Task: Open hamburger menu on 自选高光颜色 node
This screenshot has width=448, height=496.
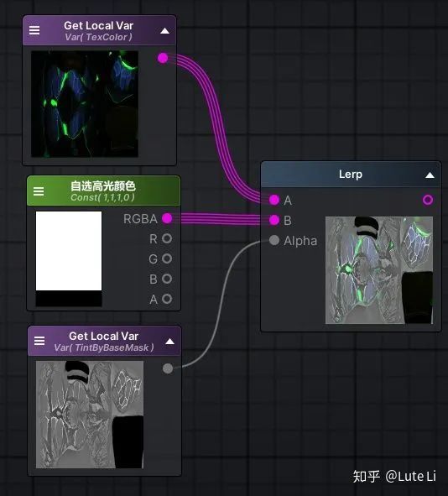Action: [39, 191]
